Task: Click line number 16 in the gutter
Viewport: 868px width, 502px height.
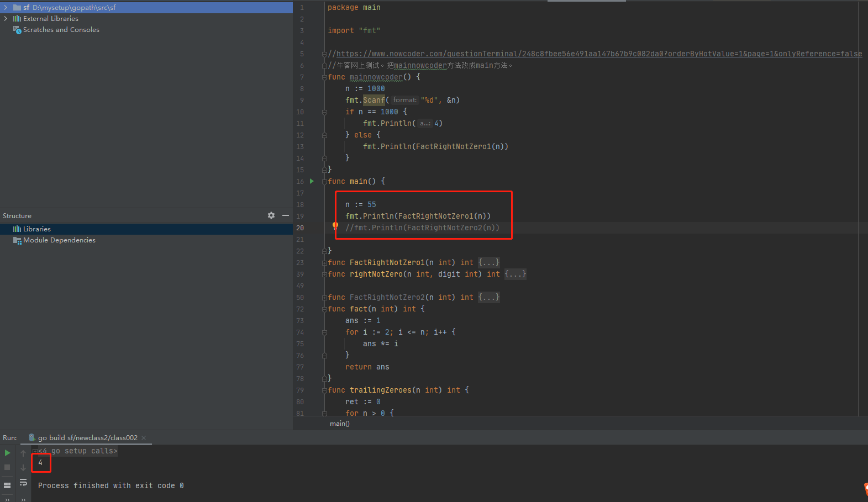Action: pyautogui.click(x=300, y=181)
